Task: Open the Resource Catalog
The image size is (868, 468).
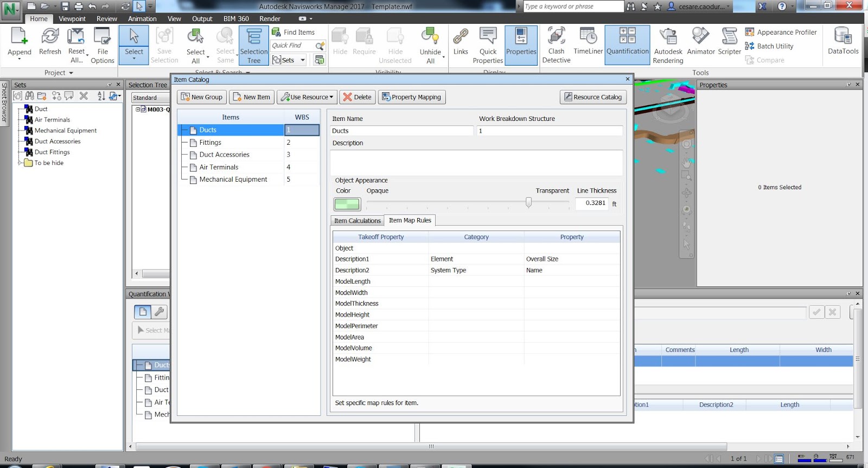Action: [x=593, y=97]
